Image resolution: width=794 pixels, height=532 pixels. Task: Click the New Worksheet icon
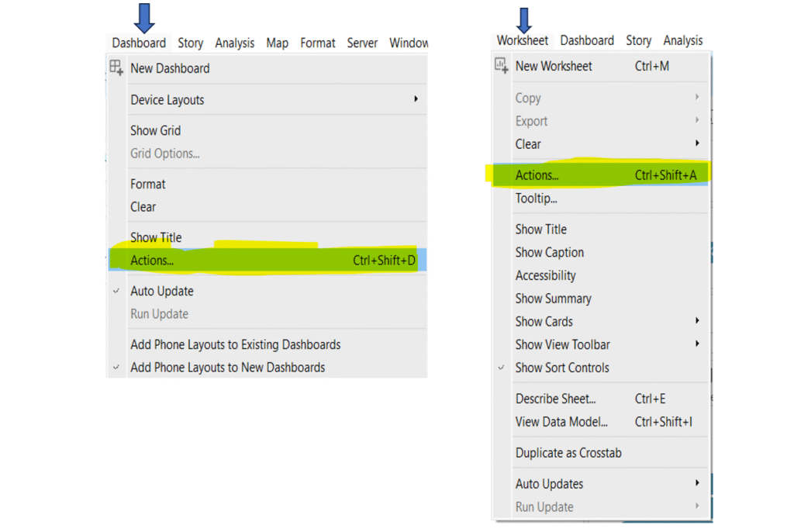[x=502, y=66]
